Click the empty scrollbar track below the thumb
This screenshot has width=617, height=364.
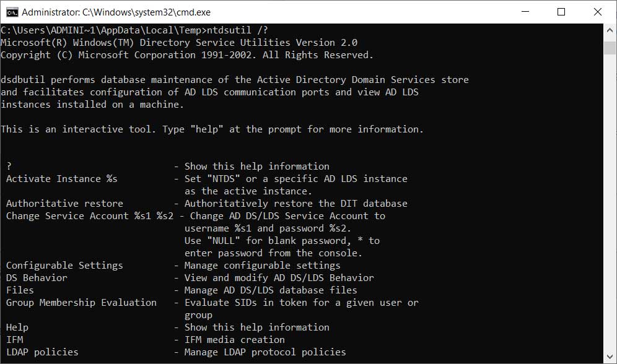point(610,202)
